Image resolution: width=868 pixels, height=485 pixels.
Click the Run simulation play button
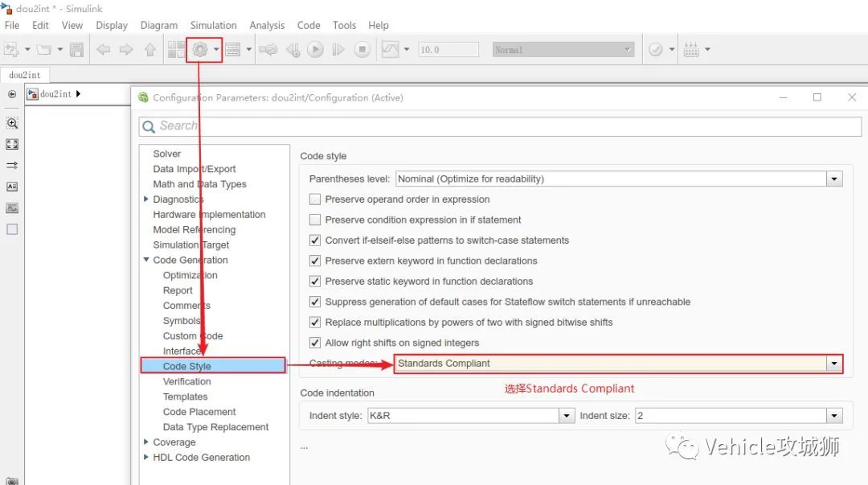pos(316,50)
